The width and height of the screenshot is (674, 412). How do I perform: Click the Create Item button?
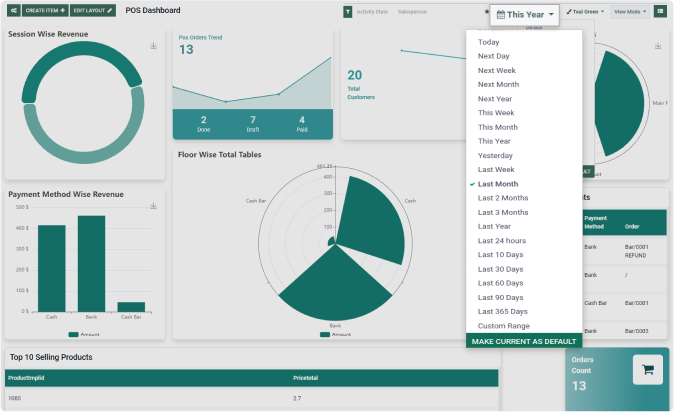click(45, 10)
